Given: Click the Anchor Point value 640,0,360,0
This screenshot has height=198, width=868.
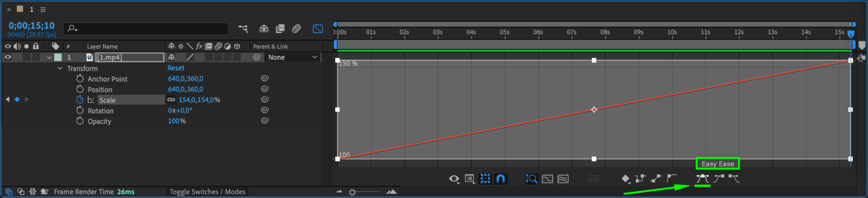Looking at the screenshot, I should [185, 79].
